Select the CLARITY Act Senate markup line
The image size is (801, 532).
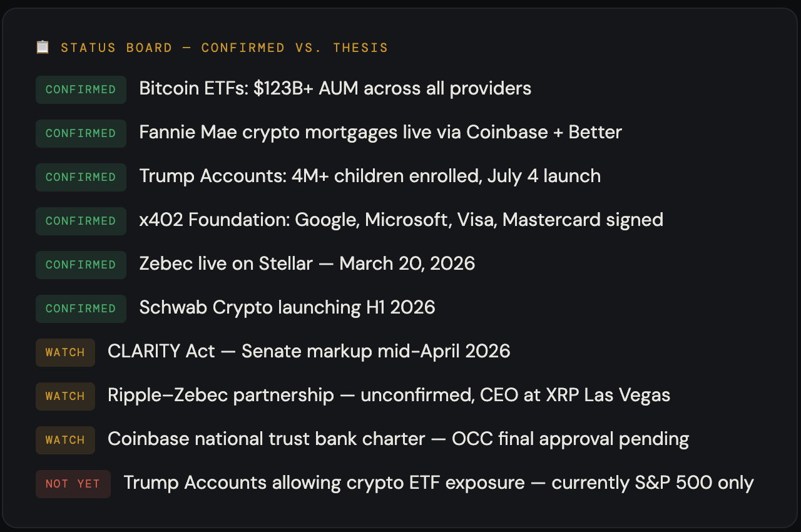point(309,352)
